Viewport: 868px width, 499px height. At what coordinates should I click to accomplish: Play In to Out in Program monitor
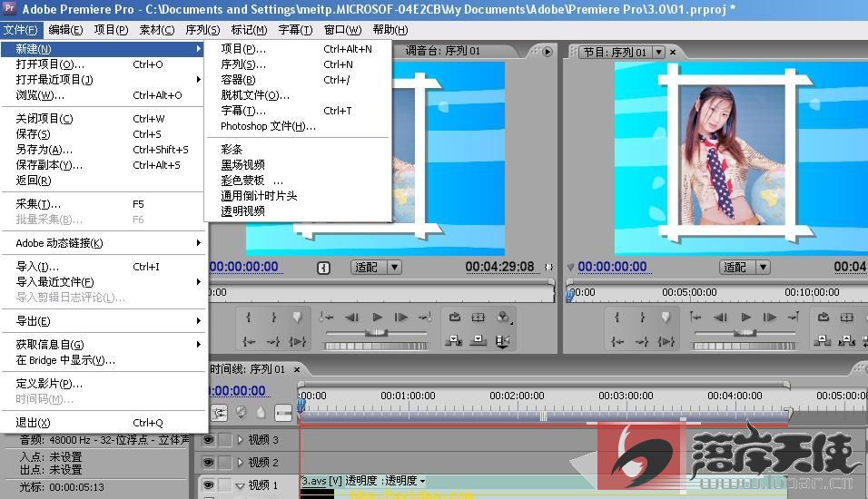[x=666, y=342]
